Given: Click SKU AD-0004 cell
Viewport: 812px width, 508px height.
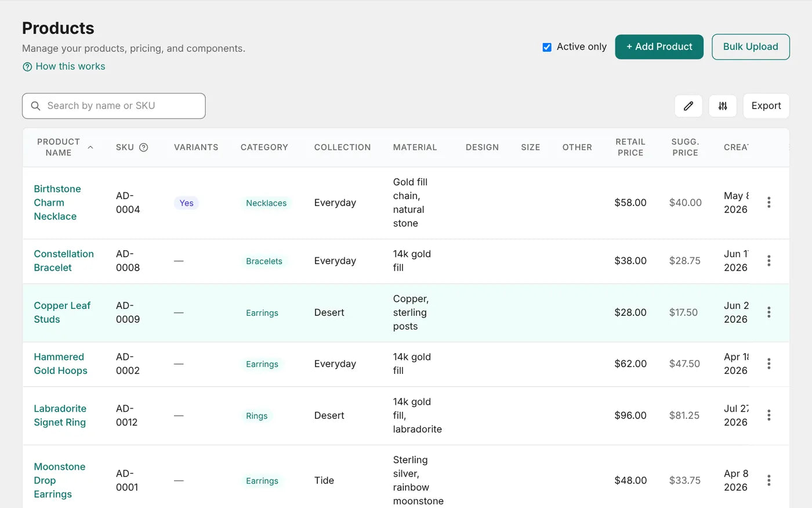Looking at the screenshot, I should [x=128, y=203].
